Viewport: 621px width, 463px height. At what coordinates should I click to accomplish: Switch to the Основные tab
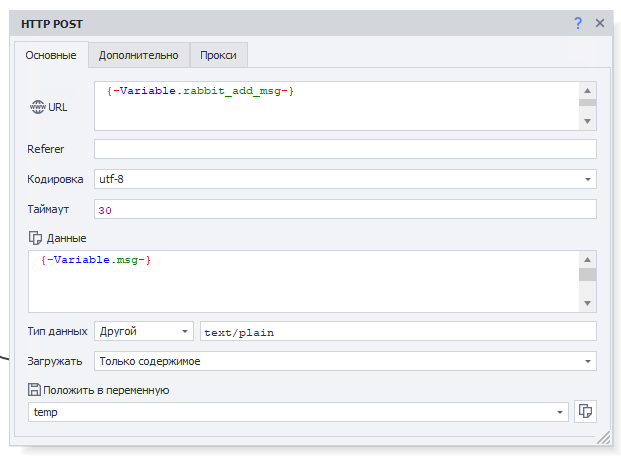click(x=51, y=55)
